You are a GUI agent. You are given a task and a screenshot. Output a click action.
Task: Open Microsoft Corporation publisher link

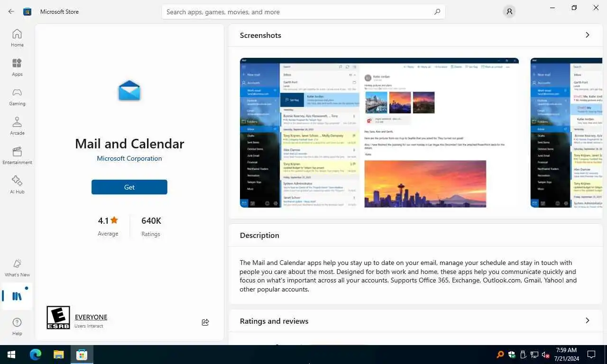tap(129, 158)
